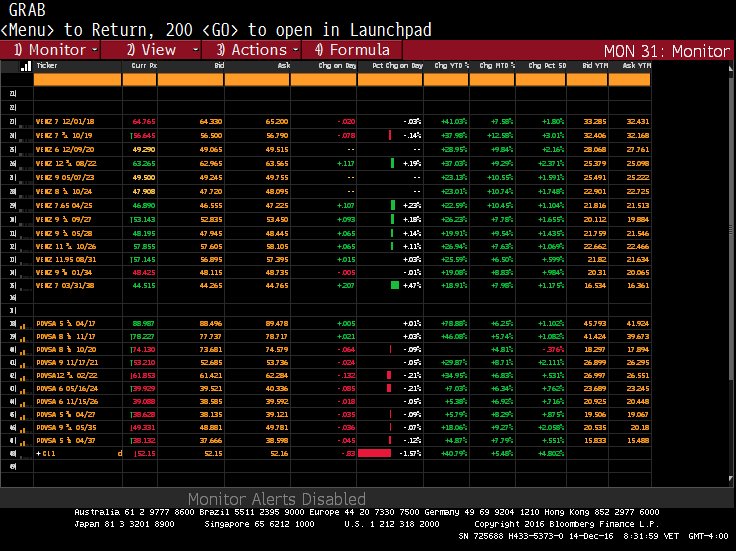
Task: Click the ask value 63.565
Action: (277, 164)
